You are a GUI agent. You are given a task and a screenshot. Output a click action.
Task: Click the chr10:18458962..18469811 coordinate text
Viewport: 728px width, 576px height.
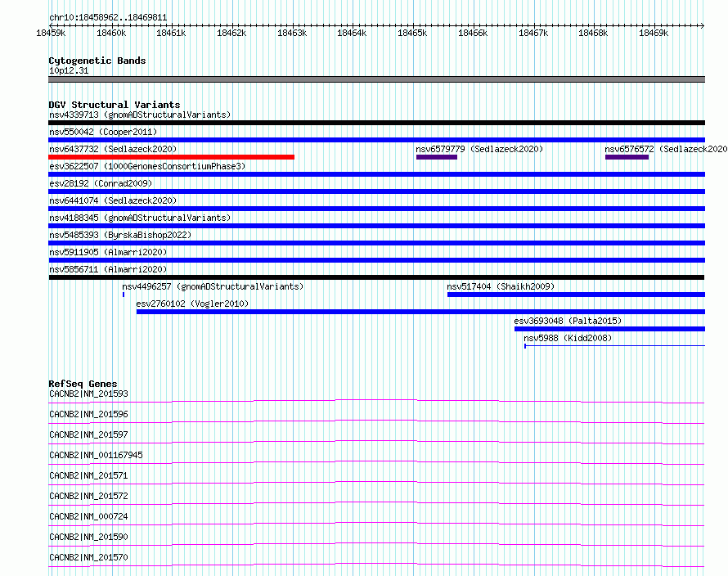(108, 18)
